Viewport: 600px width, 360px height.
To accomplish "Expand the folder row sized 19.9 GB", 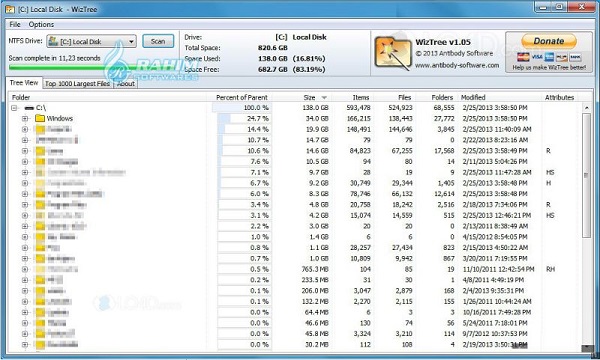I will pos(25,129).
